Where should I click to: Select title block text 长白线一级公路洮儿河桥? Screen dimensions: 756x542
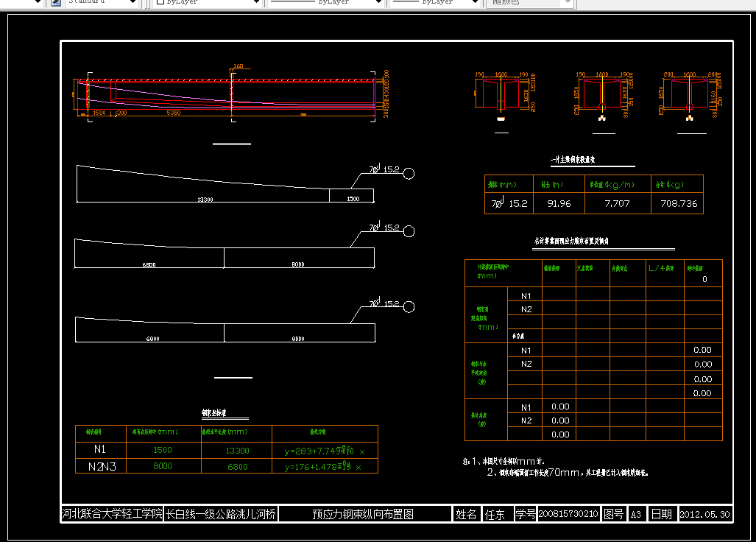221,514
